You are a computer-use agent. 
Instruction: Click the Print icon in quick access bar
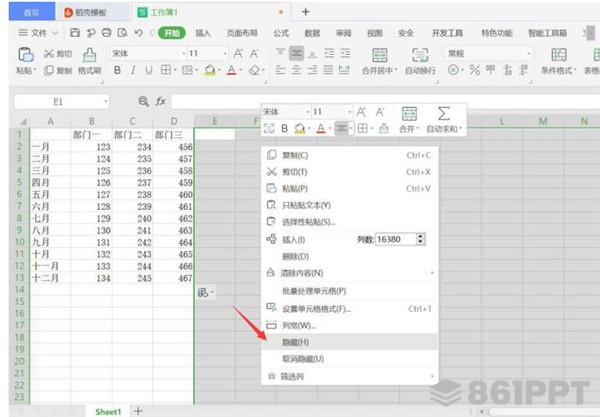pyautogui.click(x=106, y=33)
